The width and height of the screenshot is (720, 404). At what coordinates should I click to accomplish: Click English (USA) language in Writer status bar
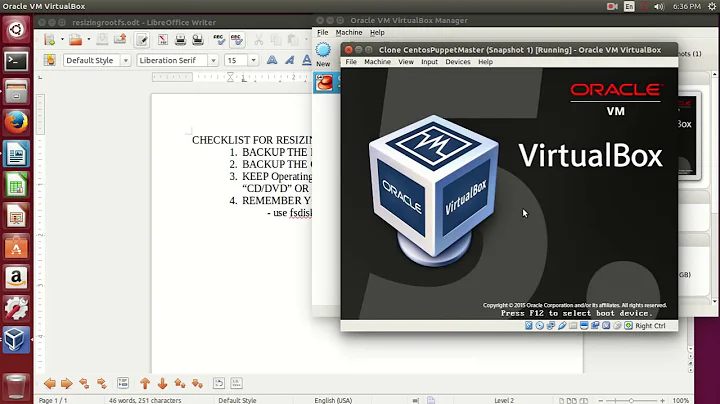(333, 400)
